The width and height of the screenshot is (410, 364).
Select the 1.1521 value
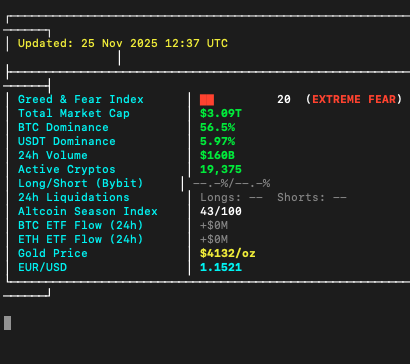point(221,267)
